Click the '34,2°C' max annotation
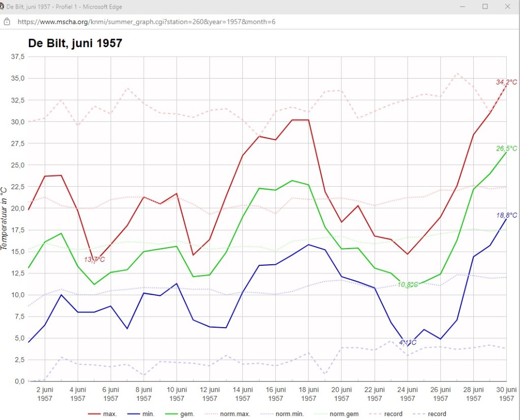Viewport: 520px width, 420px height. point(506,82)
